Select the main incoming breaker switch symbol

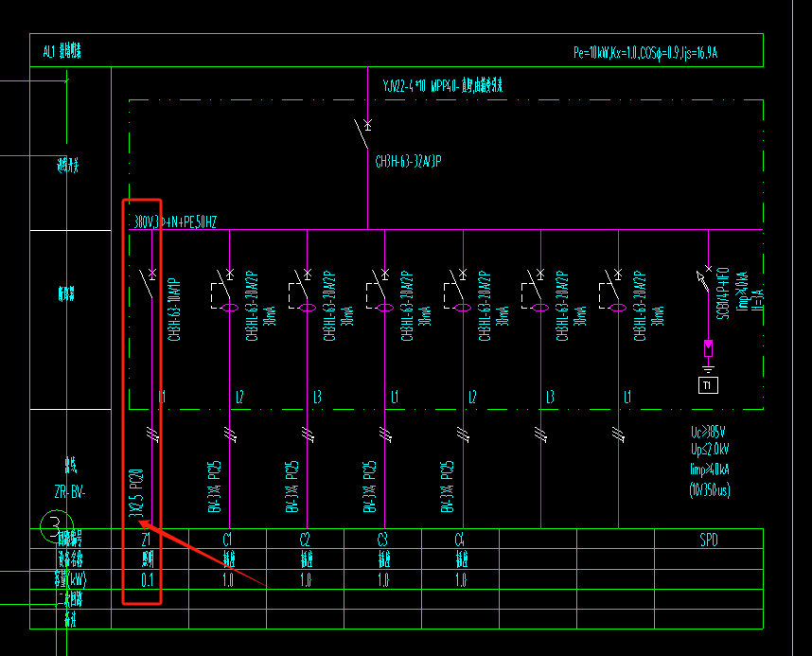(363, 133)
